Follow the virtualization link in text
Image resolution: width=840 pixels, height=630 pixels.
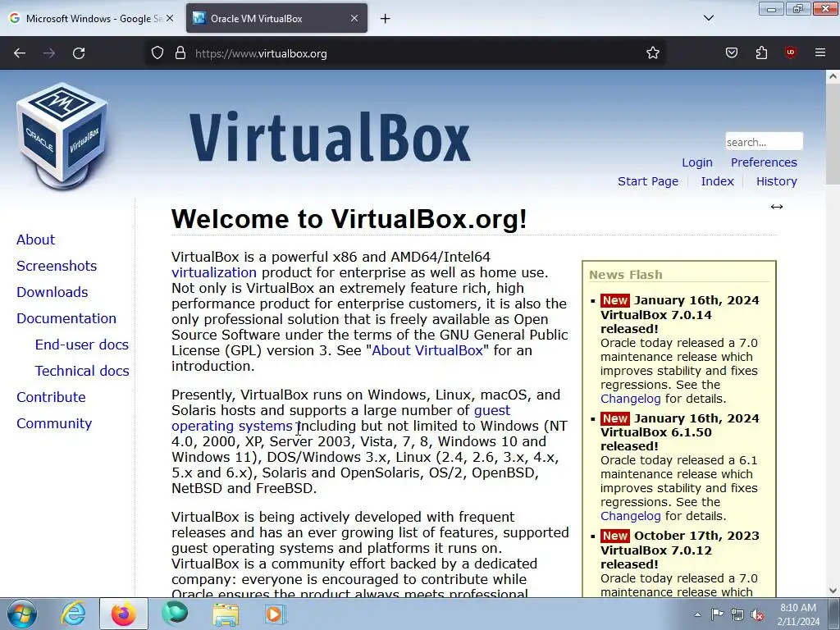pyautogui.click(x=214, y=272)
